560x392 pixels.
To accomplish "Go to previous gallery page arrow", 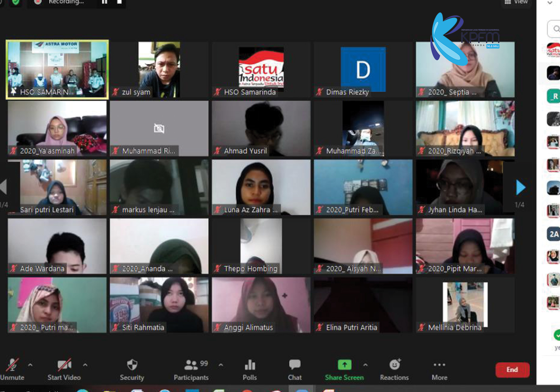I will 3,187.
